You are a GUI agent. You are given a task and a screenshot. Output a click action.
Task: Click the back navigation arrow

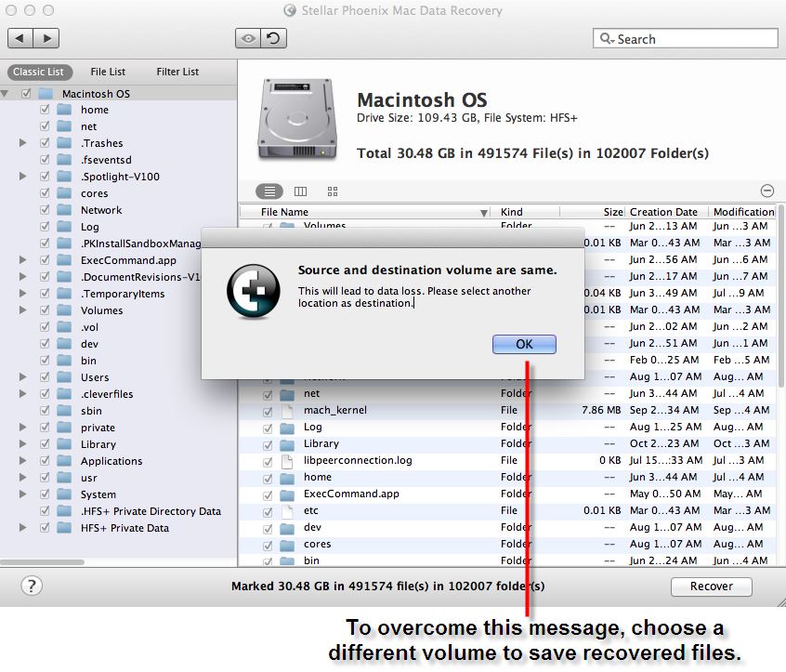20,38
